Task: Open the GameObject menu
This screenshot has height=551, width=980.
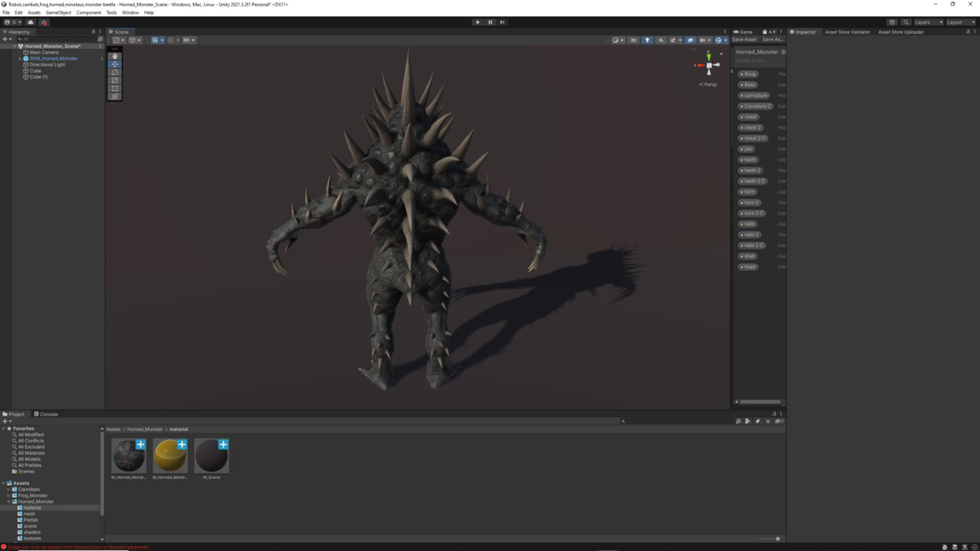Action: 58,12
